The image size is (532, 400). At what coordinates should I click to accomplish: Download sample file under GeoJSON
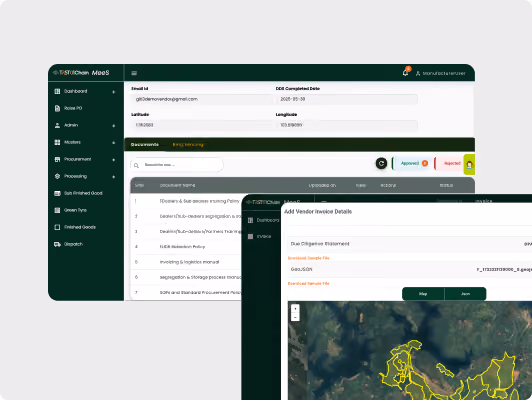[308, 284]
